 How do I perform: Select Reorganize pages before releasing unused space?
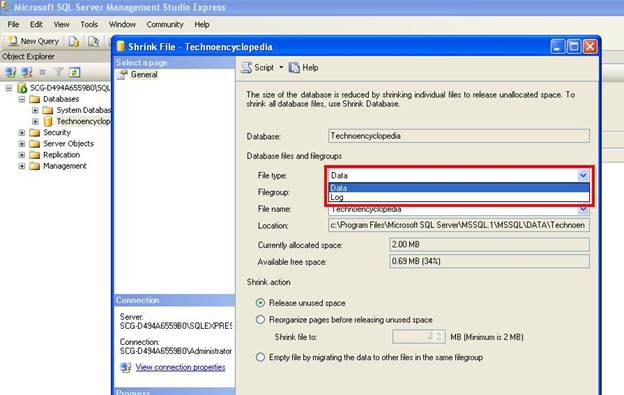[x=260, y=319]
